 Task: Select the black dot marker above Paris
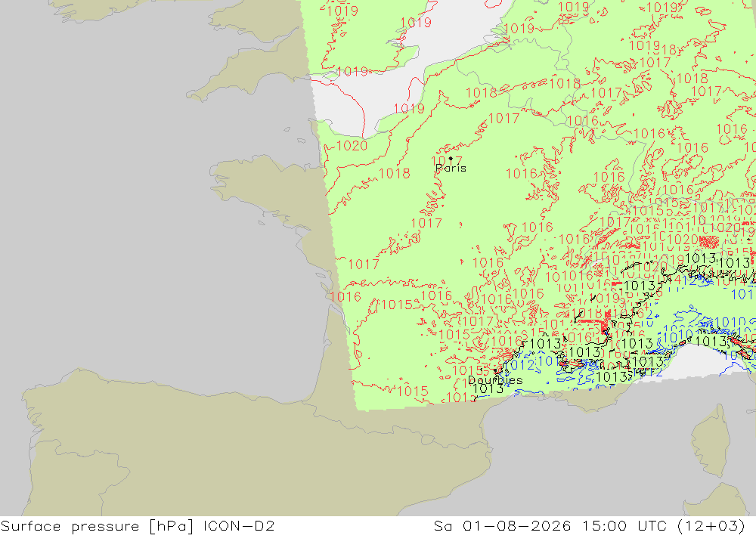point(451,158)
